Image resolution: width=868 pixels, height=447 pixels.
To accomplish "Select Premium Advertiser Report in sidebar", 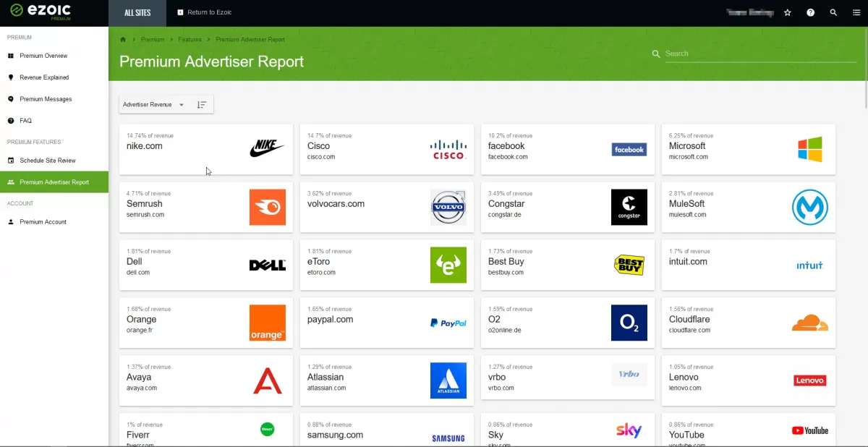I will click(x=54, y=182).
